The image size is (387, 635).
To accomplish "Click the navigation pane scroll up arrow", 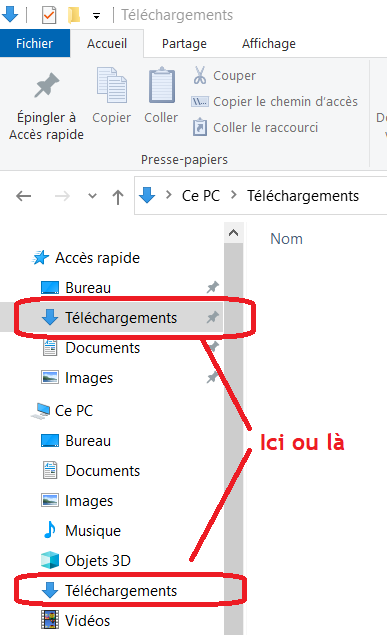I will [x=234, y=233].
